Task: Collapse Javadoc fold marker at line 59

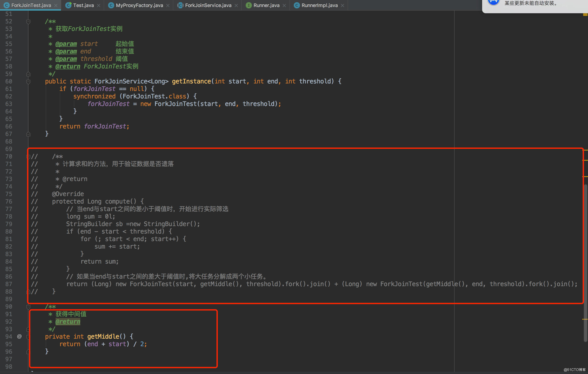Action: pos(28,74)
